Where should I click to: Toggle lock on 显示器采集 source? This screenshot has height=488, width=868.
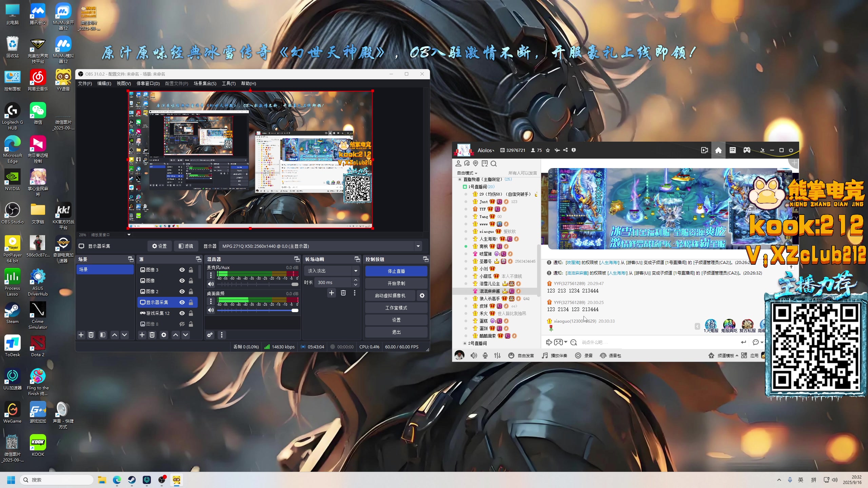(191, 302)
